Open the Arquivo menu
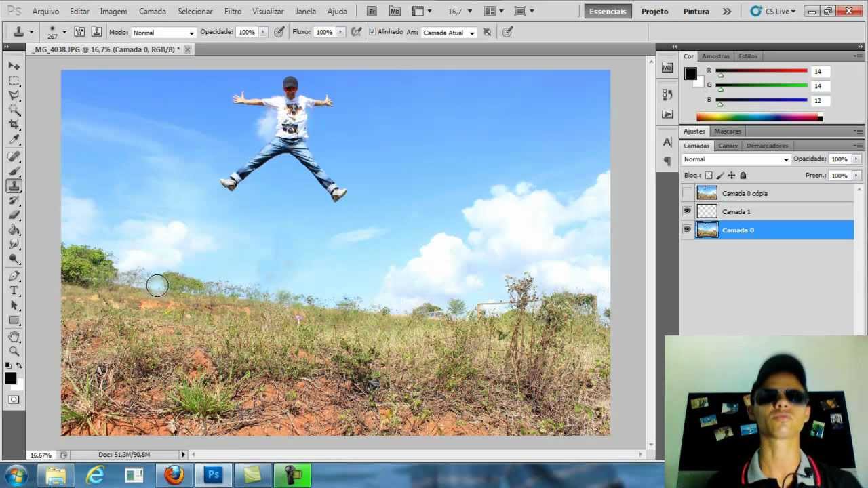868x488 pixels. coord(45,12)
